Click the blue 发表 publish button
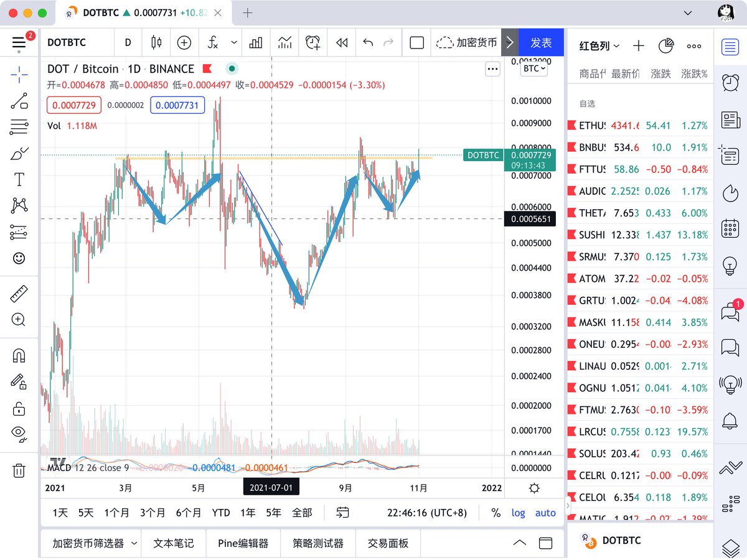The image size is (747, 560). 541,42
